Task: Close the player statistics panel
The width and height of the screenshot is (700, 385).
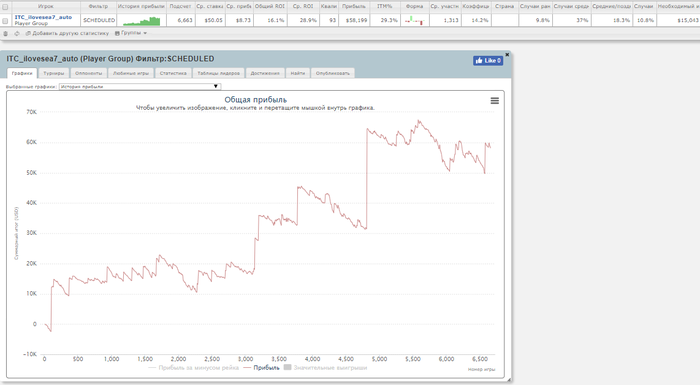Action: click(507, 54)
